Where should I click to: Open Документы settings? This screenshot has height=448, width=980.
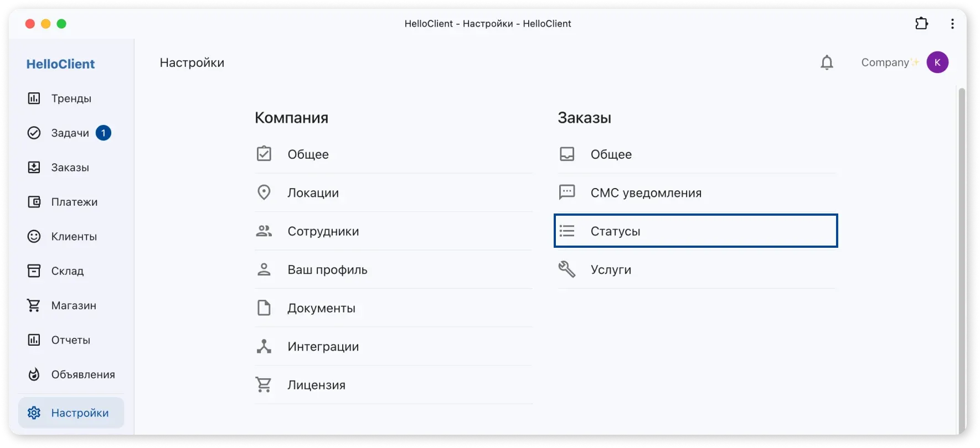pos(394,308)
